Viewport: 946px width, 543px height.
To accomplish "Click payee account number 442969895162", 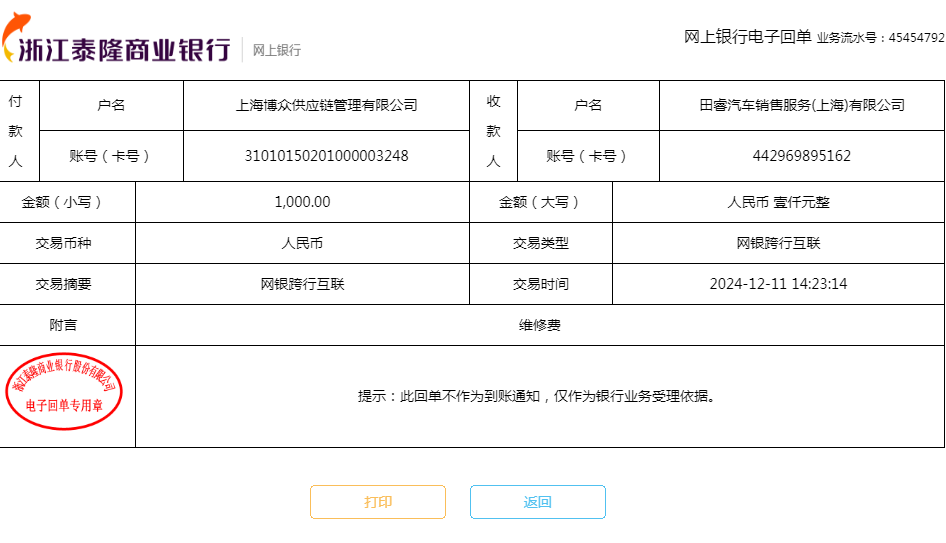I will click(802, 156).
